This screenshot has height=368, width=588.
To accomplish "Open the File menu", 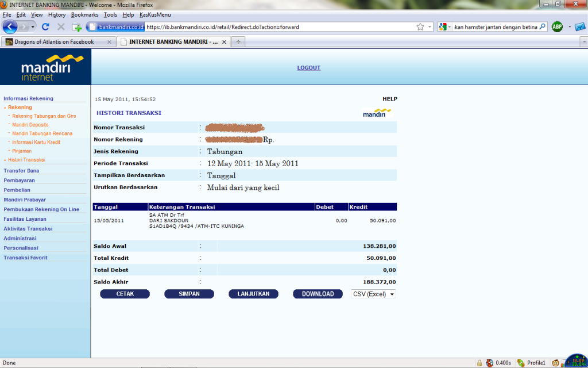I will click(7, 14).
